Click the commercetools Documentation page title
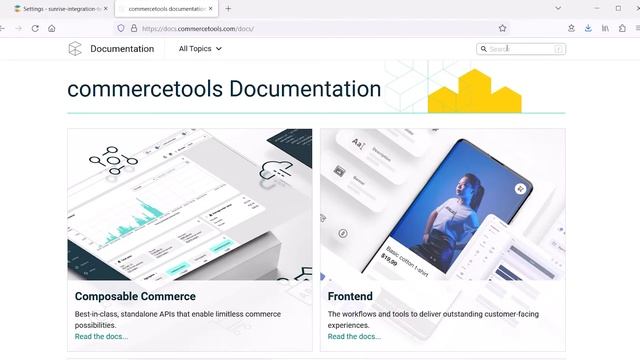The width and height of the screenshot is (640, 360). pos(224,89)
